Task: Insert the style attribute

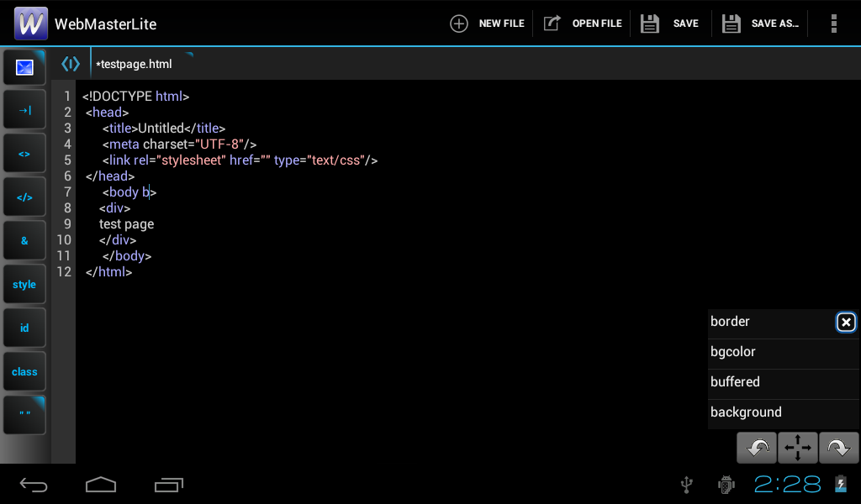Action: click(24, 284)
